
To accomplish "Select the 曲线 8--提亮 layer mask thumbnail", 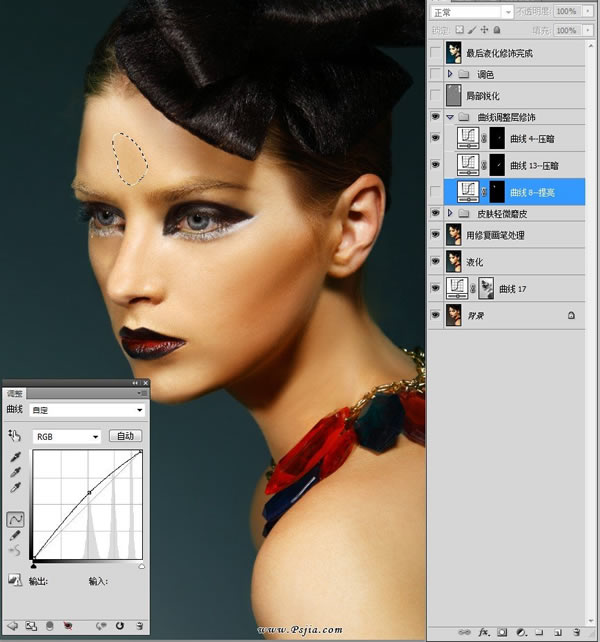I will 497,192.
